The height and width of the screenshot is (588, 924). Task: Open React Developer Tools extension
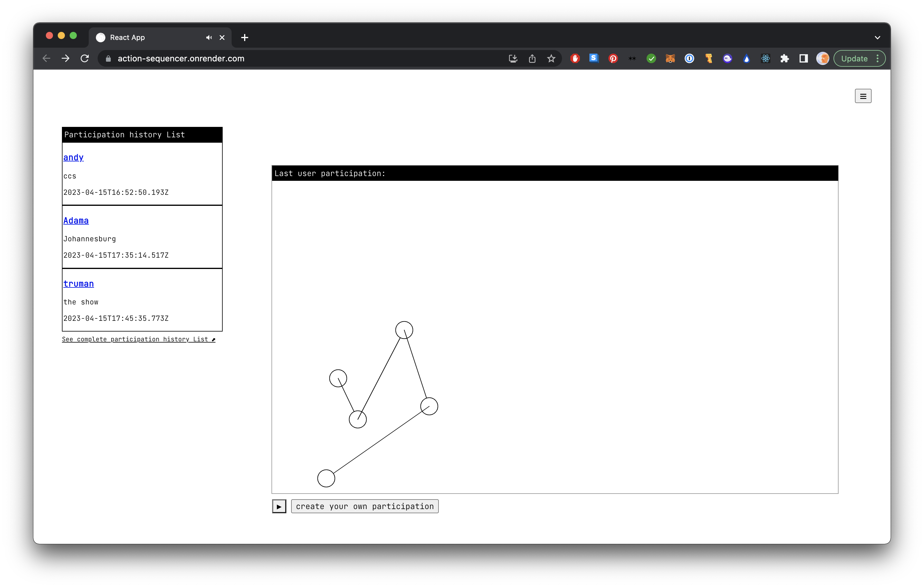[x=766, y=58]
